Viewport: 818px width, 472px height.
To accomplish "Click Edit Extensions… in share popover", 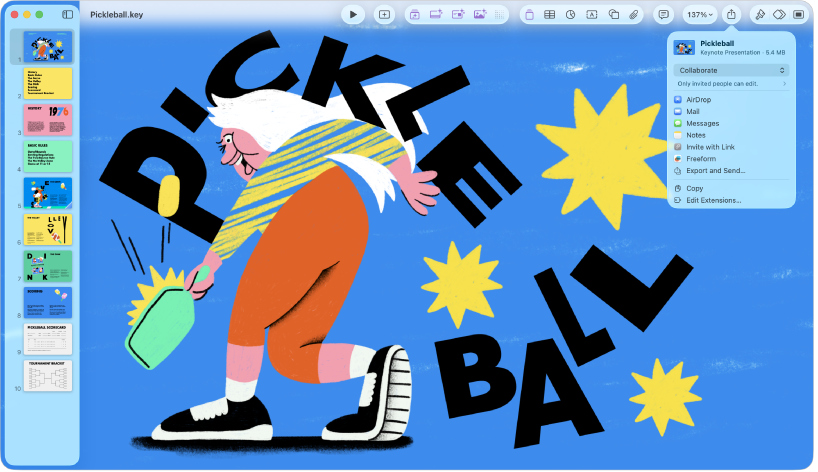I will coord(713,200).
